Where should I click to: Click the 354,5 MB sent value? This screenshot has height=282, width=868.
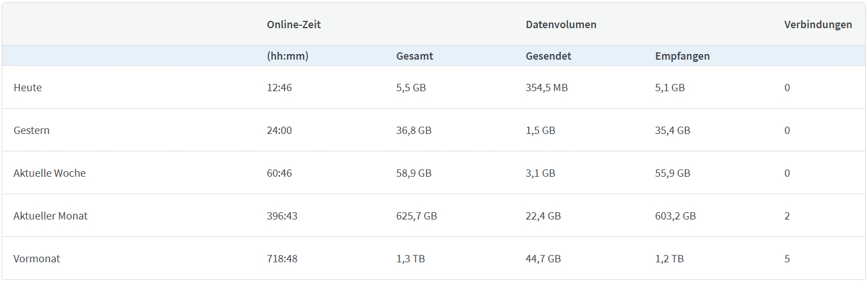point(546,88)
